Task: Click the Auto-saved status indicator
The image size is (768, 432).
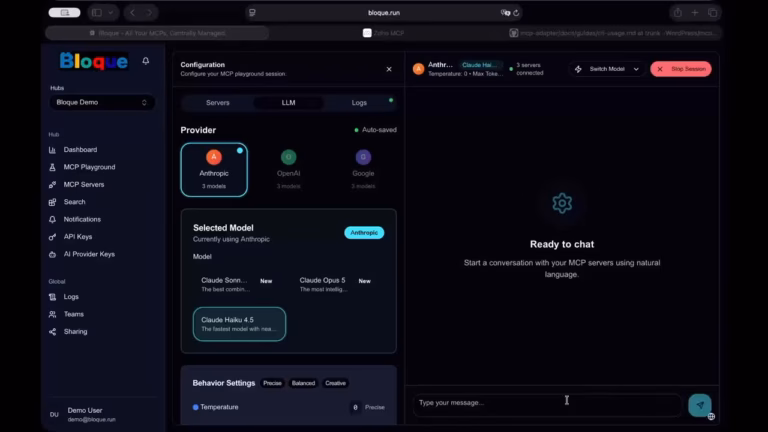Action: tap(375, 130)
